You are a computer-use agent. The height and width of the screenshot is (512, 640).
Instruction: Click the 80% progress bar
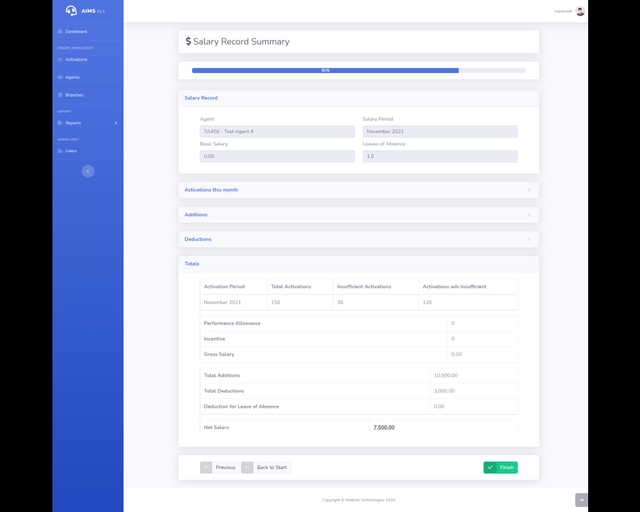(325, 71)
